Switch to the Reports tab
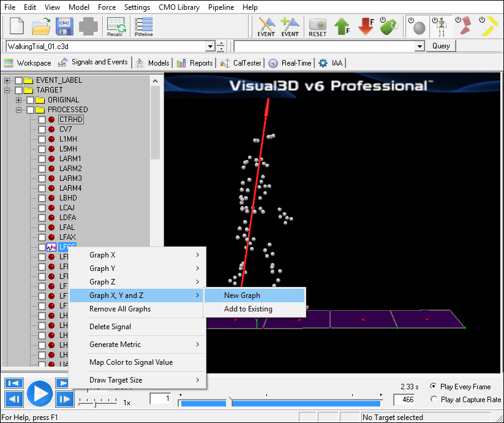This screenshot has height=423, width=504. click(x=195, y=63)
